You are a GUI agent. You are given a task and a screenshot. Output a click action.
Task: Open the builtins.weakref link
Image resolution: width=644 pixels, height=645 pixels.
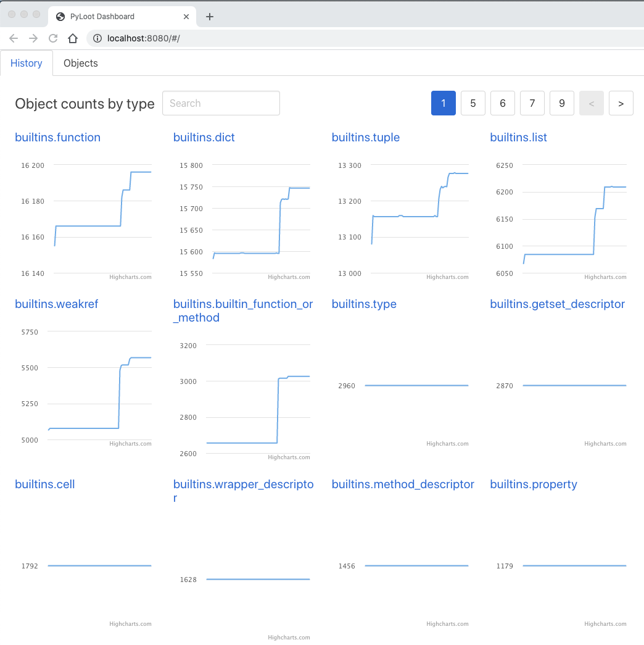56,304
